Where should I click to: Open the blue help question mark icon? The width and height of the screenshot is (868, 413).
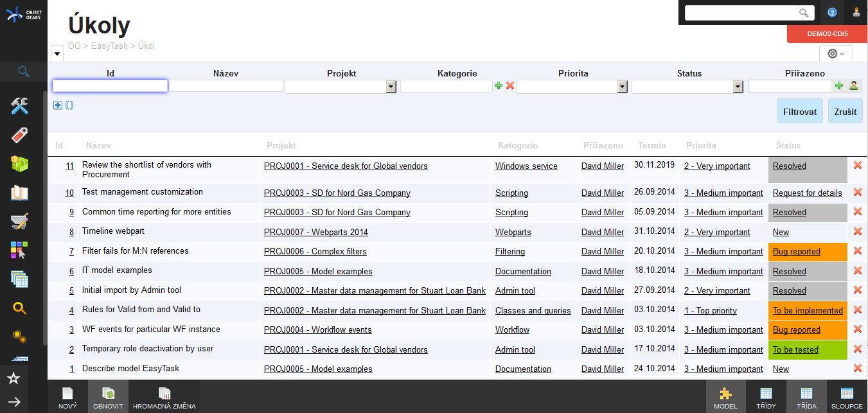click(x=832, y=12)
